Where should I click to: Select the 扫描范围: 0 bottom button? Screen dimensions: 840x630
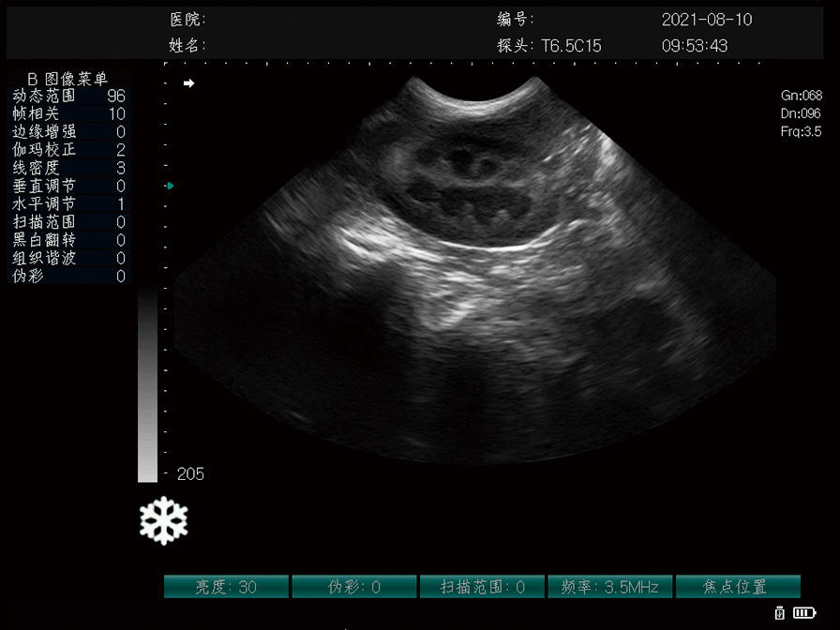point(482,587)
